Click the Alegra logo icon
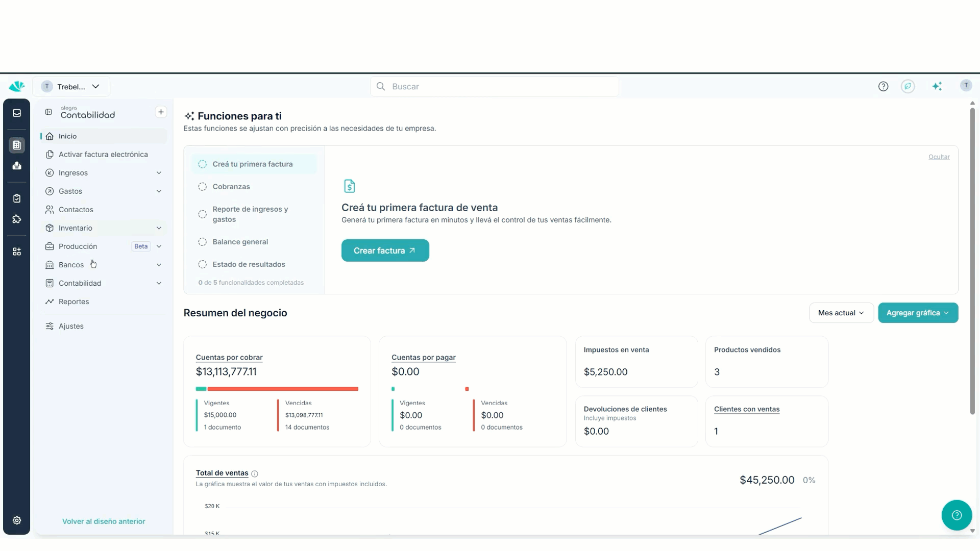 point(17,86)
